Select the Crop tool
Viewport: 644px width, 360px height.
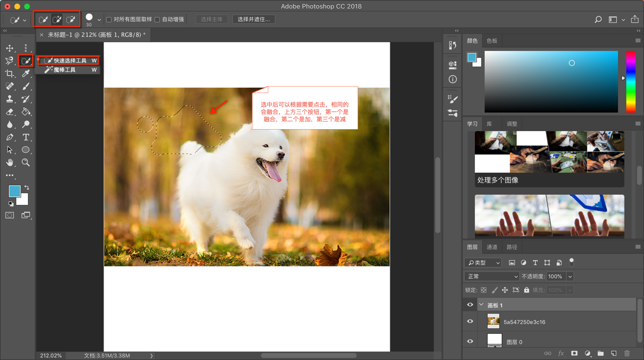point(10,74)
